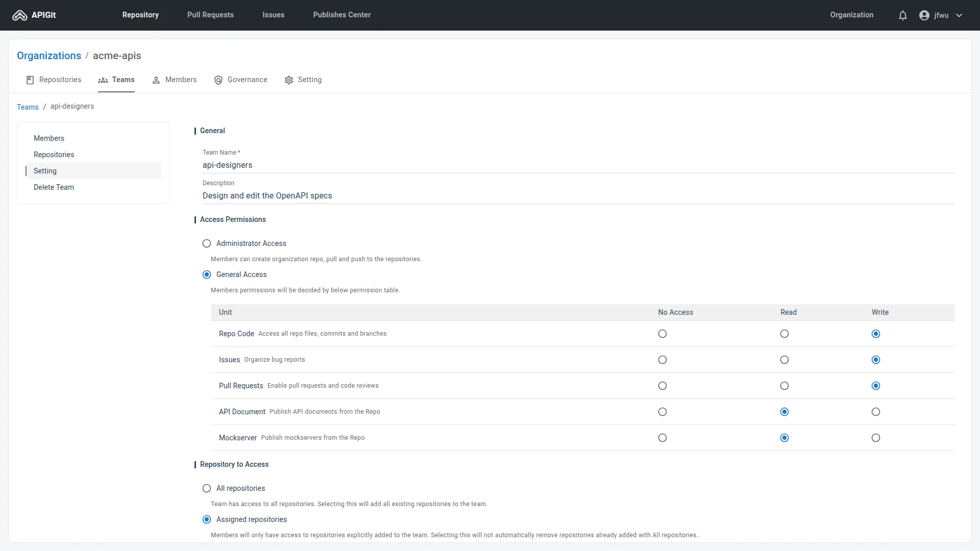Viewport: 980px width, 551px height.
Task: Go to Organizations breadcrumb link
Action: (49, 56)
